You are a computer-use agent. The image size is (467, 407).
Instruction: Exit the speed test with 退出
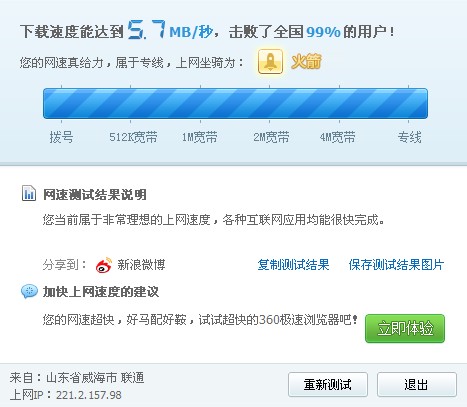pos(417,384)
